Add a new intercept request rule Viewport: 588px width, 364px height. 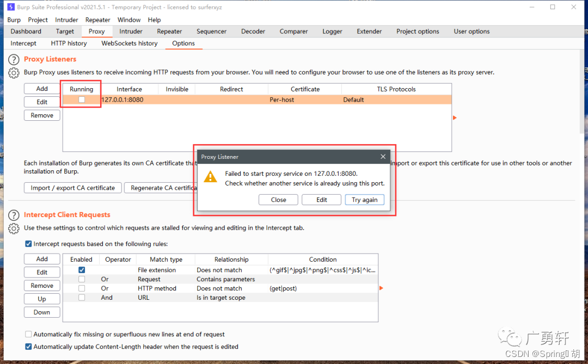pyautogui.click(x=42, y=259)
